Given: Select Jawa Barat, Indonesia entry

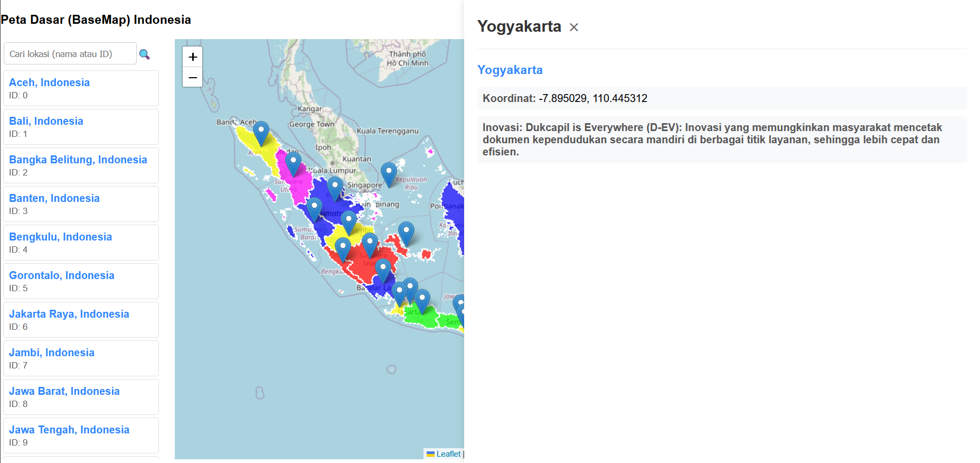Looking at the screenshot, I should (x=81, y=397).
